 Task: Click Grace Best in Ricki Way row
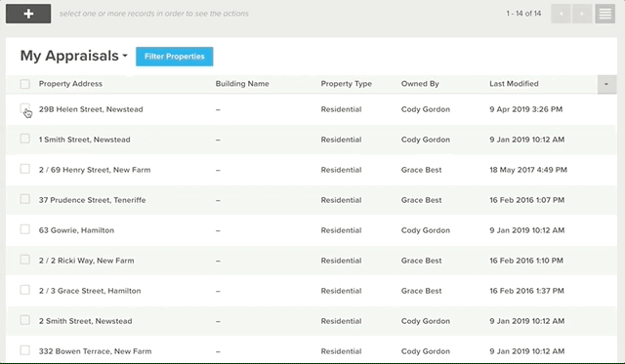point(421,261)
